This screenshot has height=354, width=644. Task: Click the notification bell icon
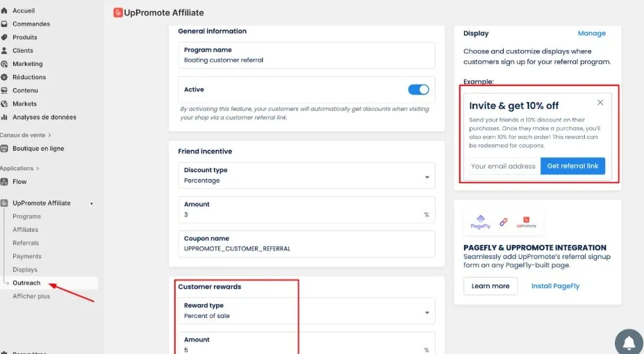[x=629, y=342]
